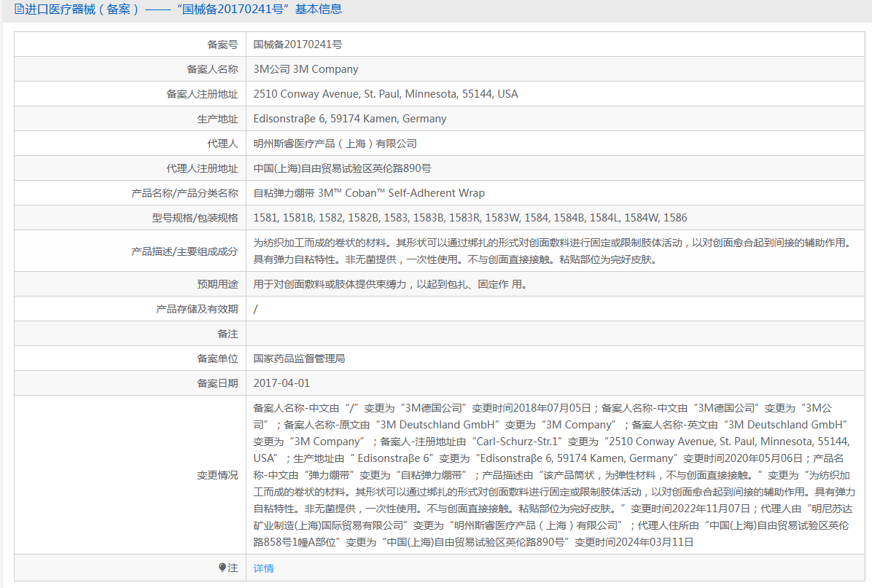
Task: Select the filing date 2017-04-01
Action: coord(281,383)
